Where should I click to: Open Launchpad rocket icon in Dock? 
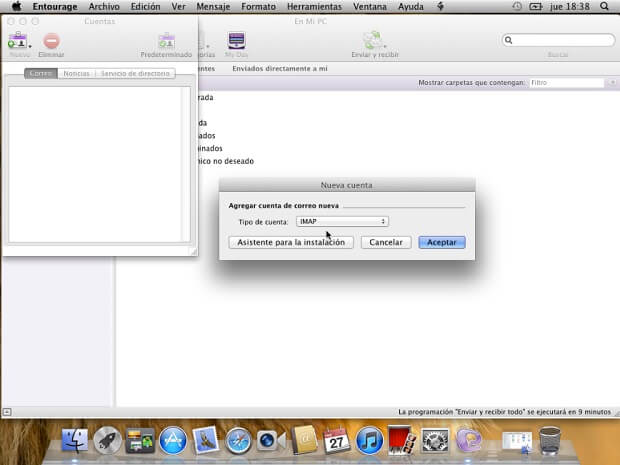(107, 440)
